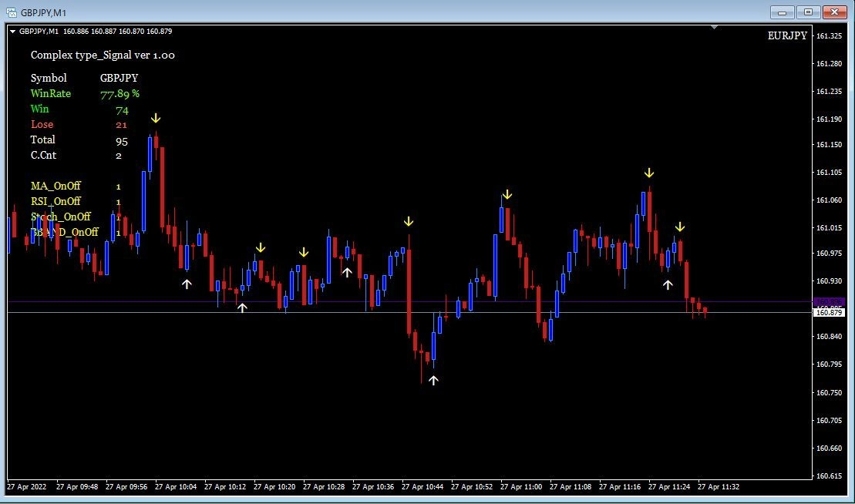Select the white up arrow nearest the 10:28 time label
Screen dimensions: 855x504
click(x=347, y=272)
